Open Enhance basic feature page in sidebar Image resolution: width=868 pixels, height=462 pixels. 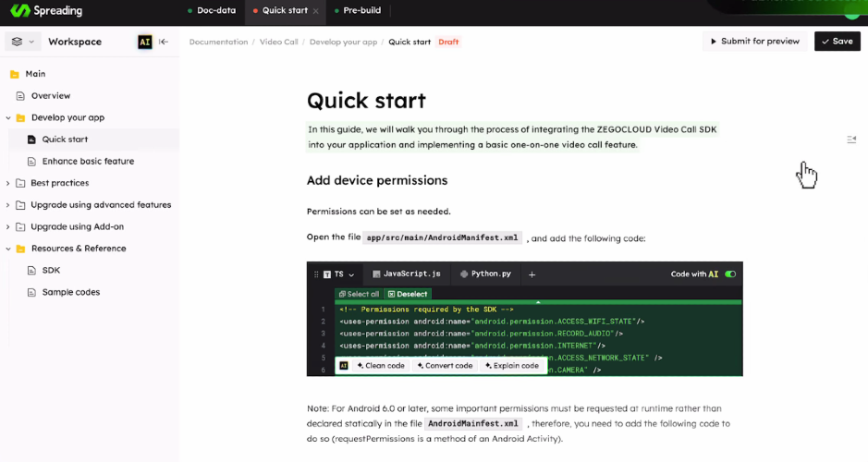88,161
